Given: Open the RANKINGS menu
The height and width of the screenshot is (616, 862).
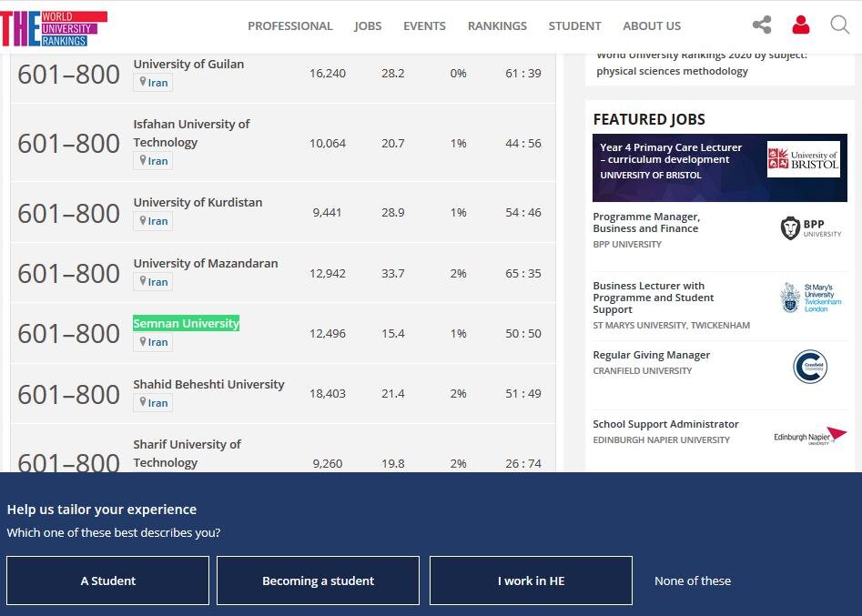Looking at the screenshot, I should (497, 25).
